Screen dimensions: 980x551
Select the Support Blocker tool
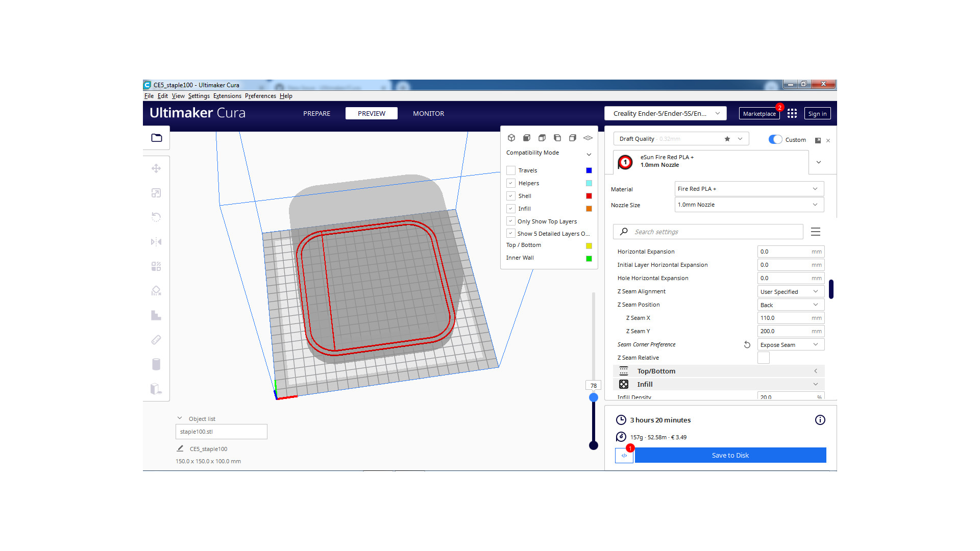click(156, 290)
